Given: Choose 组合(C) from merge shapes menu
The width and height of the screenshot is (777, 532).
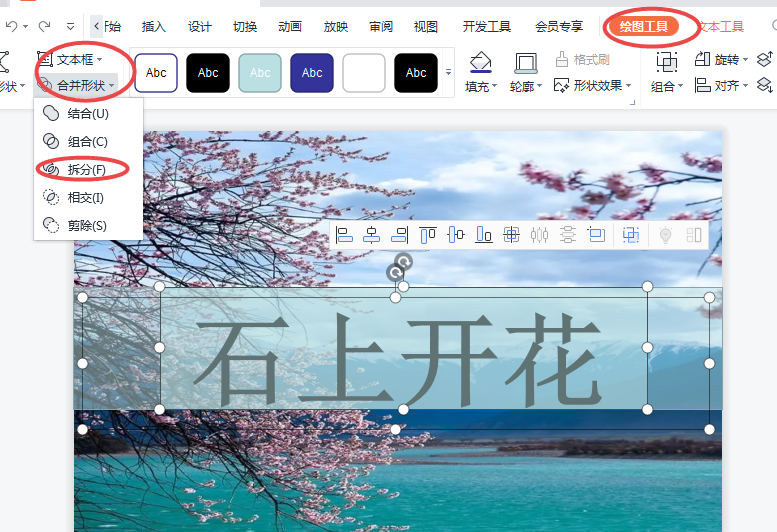Looking at the screenshot, I should click(x=88, y=142).
